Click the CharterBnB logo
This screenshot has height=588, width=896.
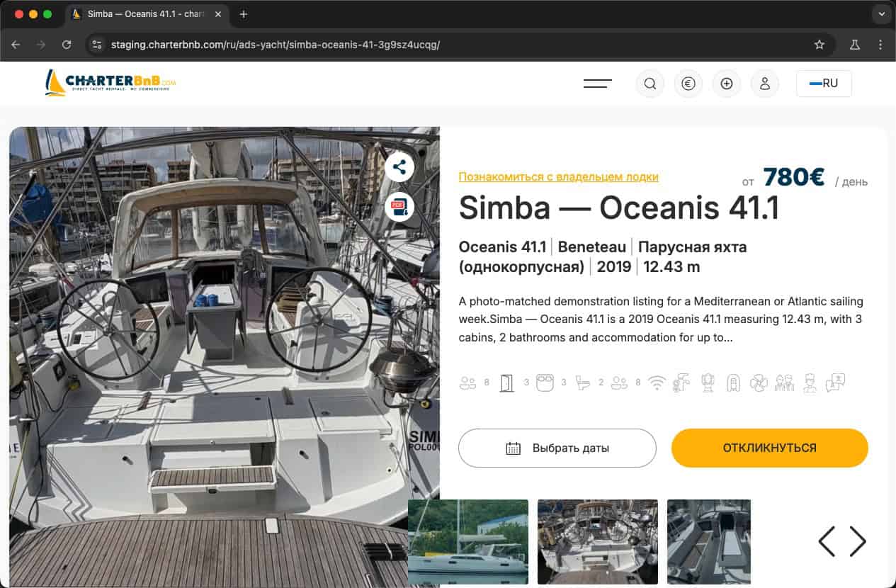(x=110, y=83)
